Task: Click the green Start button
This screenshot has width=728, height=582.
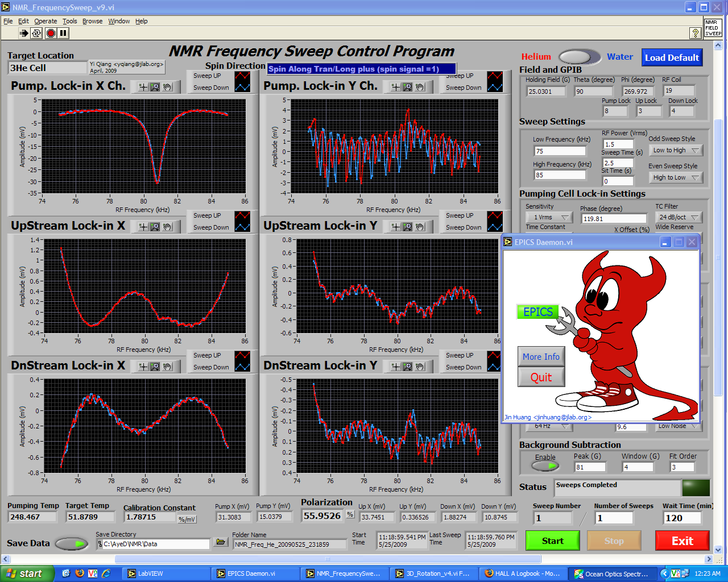Action: coord(552,541)
